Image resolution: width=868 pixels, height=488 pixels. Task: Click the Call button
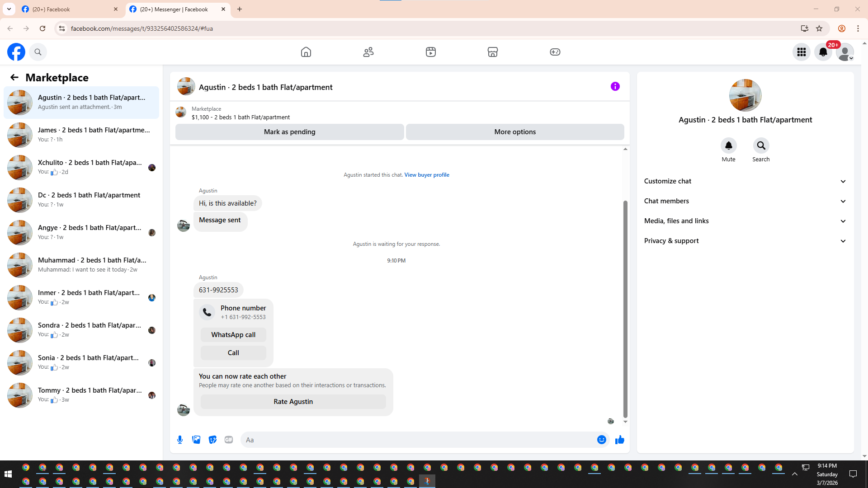[x=233, y=353]
